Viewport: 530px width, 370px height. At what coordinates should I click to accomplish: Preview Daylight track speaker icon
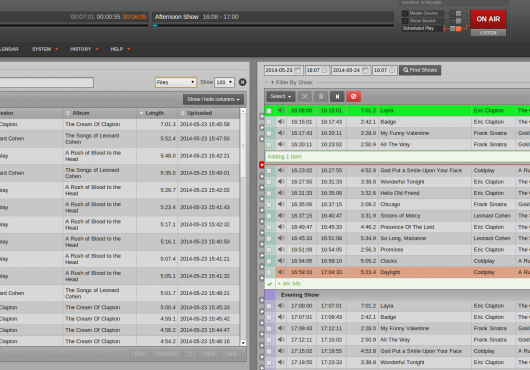pyautogui.click(x=281, y=272)
